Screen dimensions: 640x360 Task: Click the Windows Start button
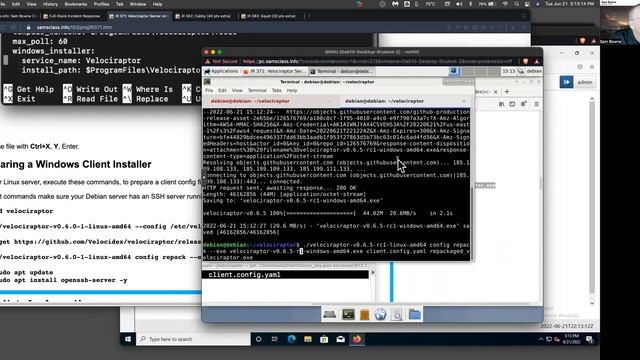[128, 339]
